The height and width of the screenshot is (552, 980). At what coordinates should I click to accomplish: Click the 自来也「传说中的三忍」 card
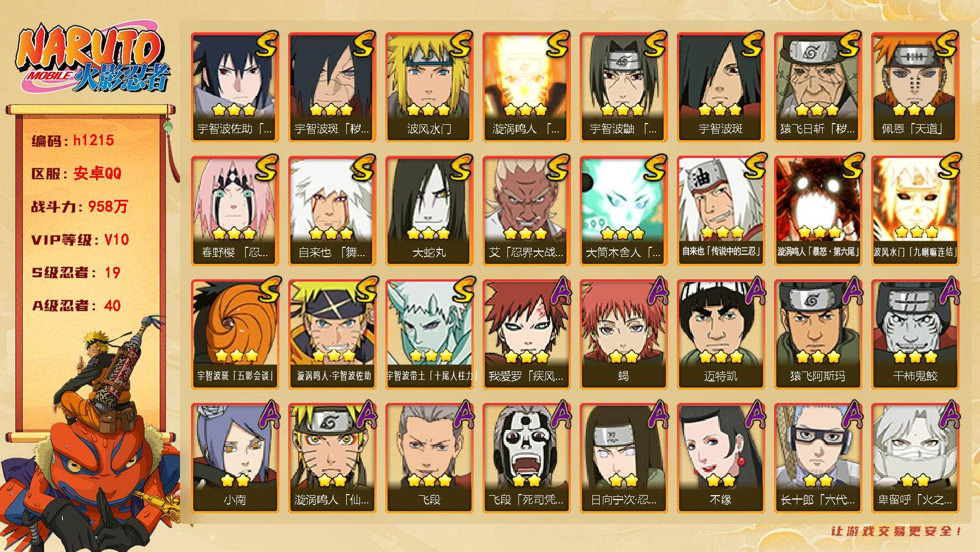coord(721,211)
